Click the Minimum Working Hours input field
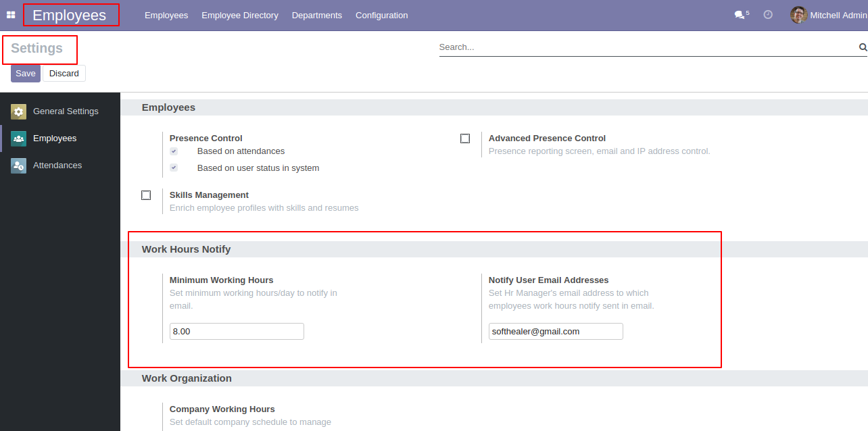The width and height of the screenshot is (868, 431). pyautogui.click(x=237, y=331)
